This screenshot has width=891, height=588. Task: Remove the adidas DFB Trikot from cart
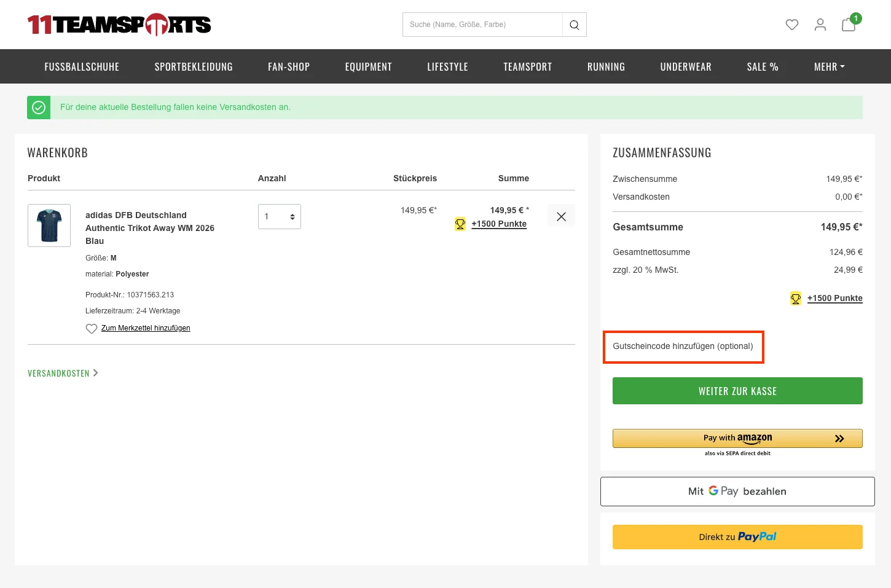click(x=561, y=216)
